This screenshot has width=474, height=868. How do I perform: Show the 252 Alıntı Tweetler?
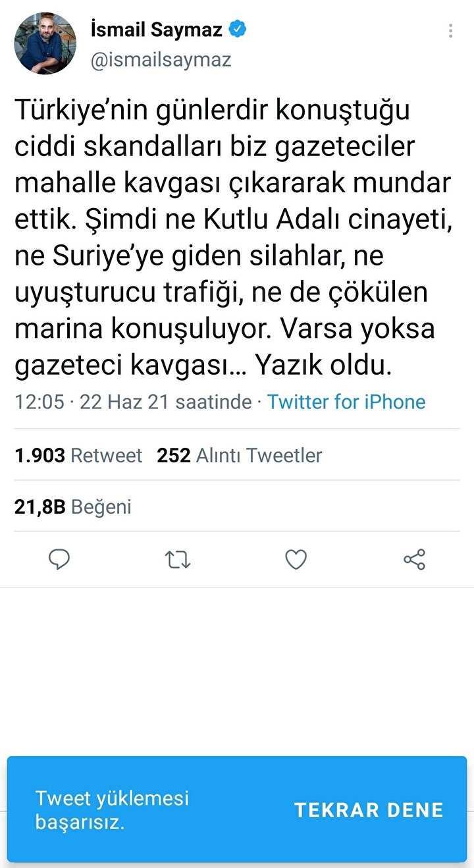point(240,455)
